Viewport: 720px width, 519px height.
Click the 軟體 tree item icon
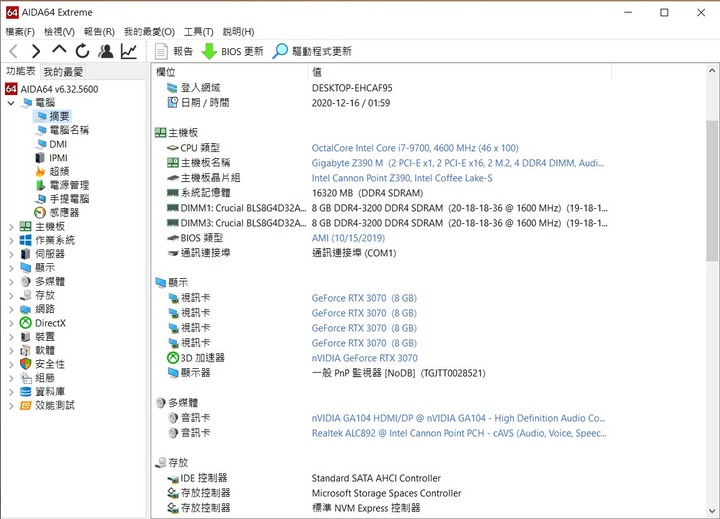(26, 350)
